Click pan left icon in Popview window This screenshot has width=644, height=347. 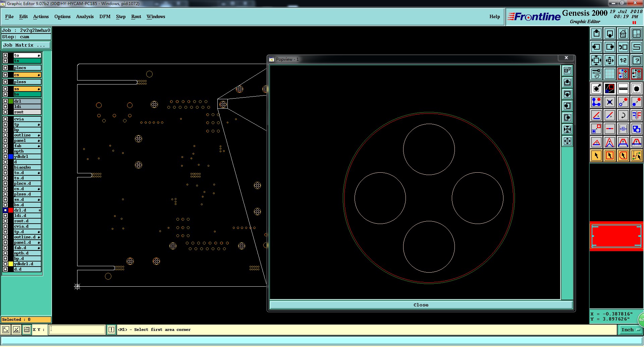(x=567, y=106)
